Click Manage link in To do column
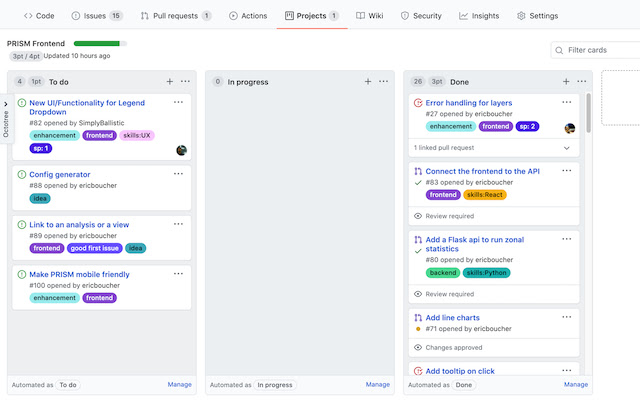Screen dimensions: 640x400 [180, 384]
